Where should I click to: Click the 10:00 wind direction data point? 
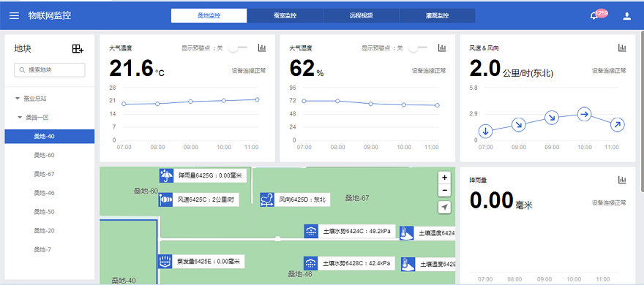pos(584,114)
